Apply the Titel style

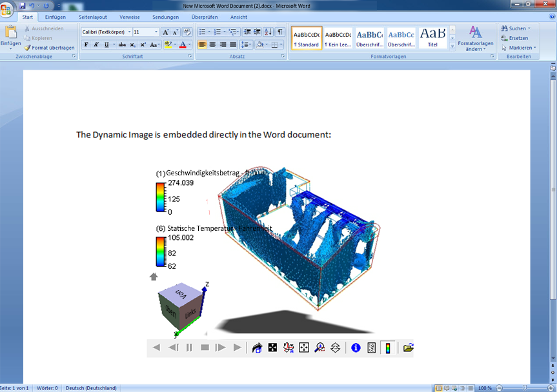pyautogui.click(x=432, y=38)
